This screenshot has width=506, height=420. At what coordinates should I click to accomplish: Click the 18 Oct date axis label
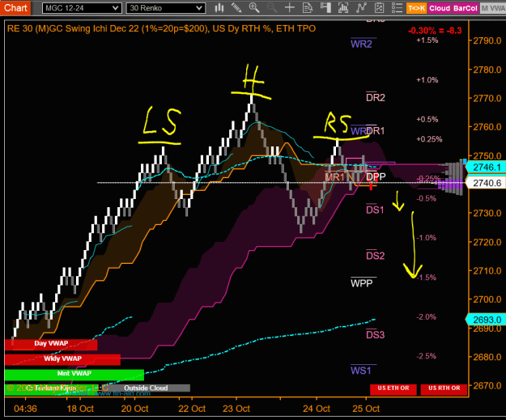pos(80,409)
